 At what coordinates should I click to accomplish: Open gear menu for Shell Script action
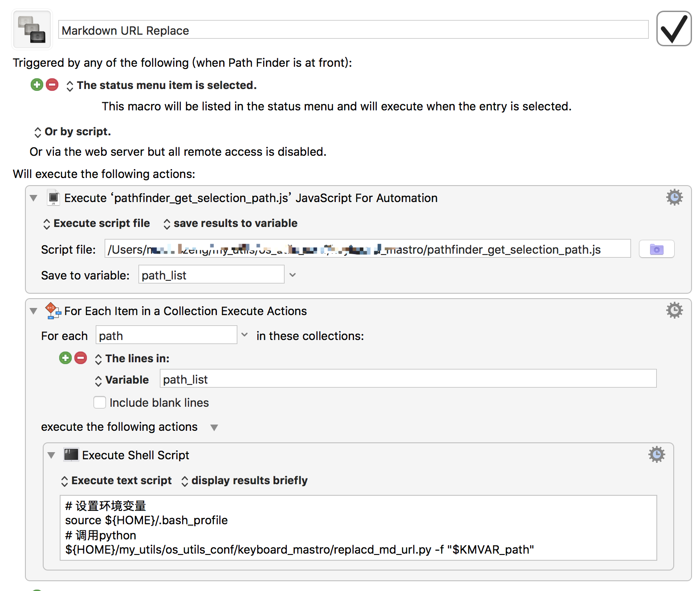point(656,454)
